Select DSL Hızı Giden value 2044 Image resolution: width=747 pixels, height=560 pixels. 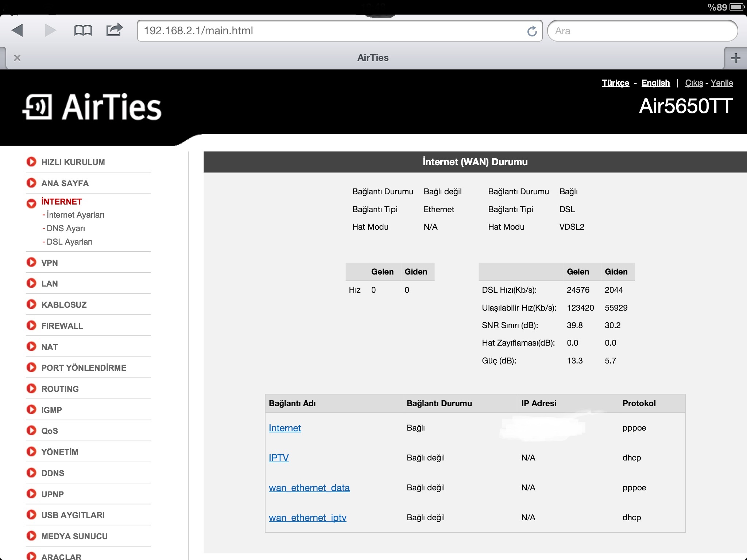coord(614,290)
